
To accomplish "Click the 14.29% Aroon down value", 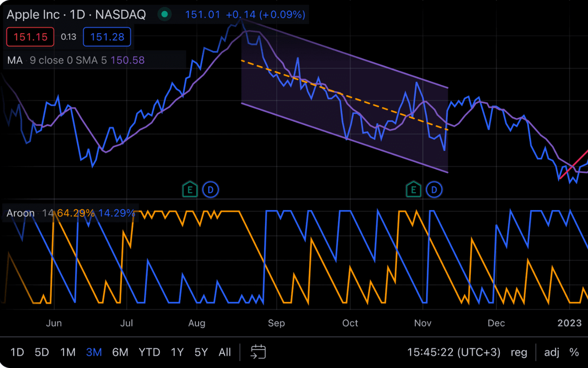I will (x=117, y=213).
